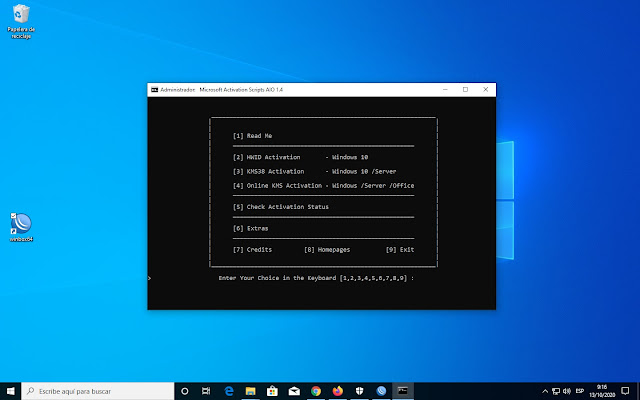
Task: Launch Firefox from the taskbar
Action: pyautogui.click(x=338, y=391)
